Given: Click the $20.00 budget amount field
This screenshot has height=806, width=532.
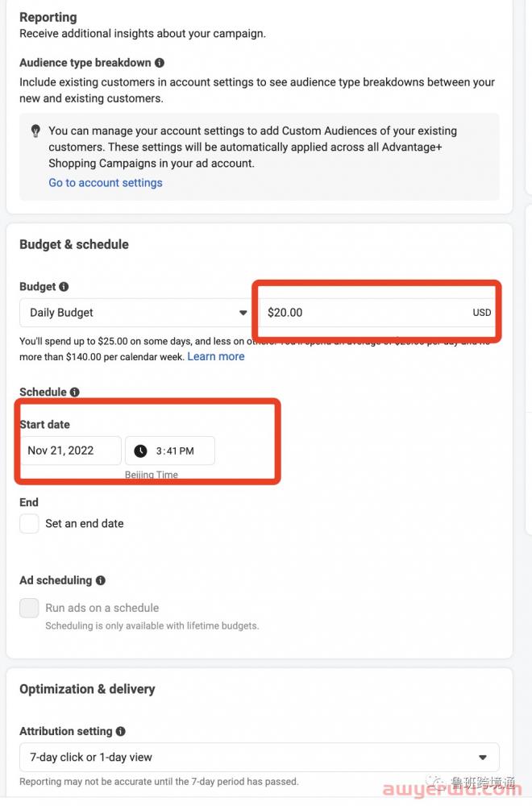Looking at the screenshot, I should (x=378, y=313).
